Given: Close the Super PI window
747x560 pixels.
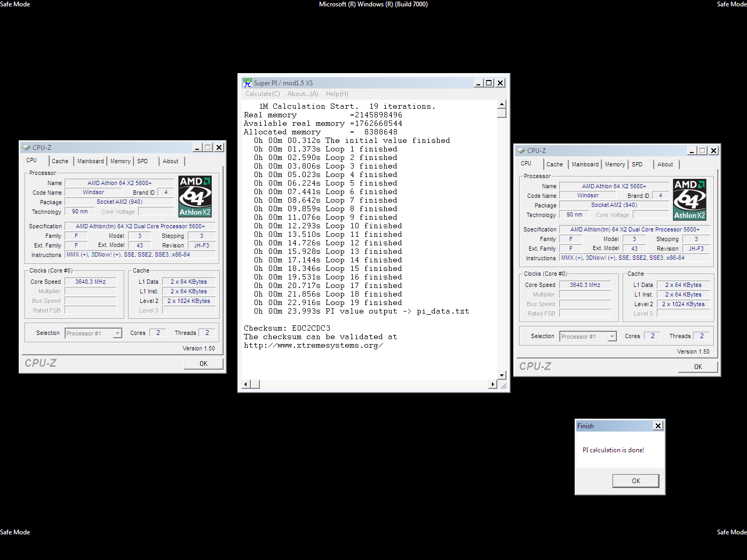Looking at the screenshot, I should coord(500,83).
